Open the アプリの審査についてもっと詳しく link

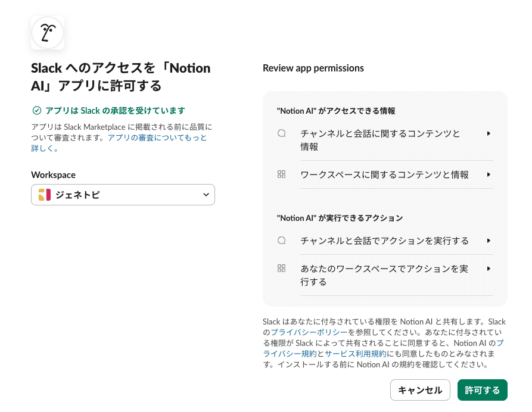pos(157,138)
